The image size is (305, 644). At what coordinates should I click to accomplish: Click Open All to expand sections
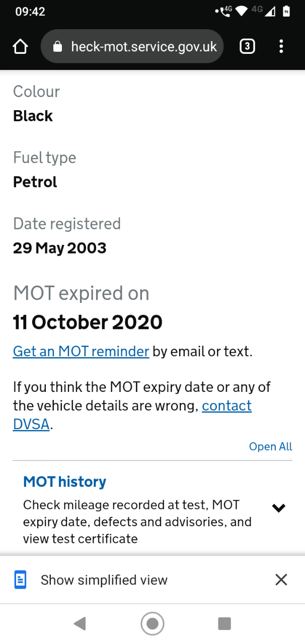[x=271, y=447]
